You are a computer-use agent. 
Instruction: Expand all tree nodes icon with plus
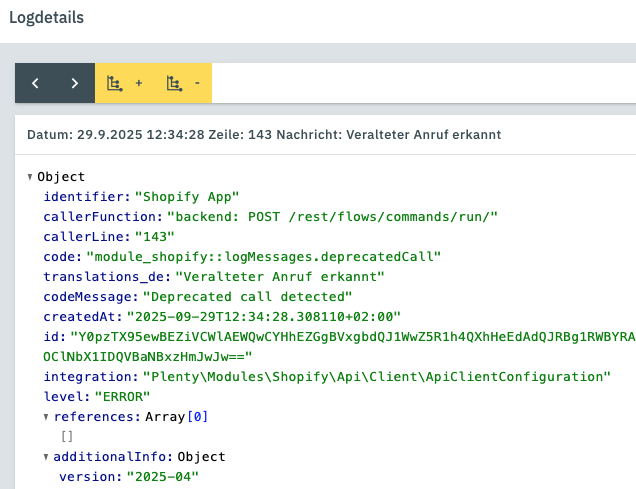(x=125, y=83)
